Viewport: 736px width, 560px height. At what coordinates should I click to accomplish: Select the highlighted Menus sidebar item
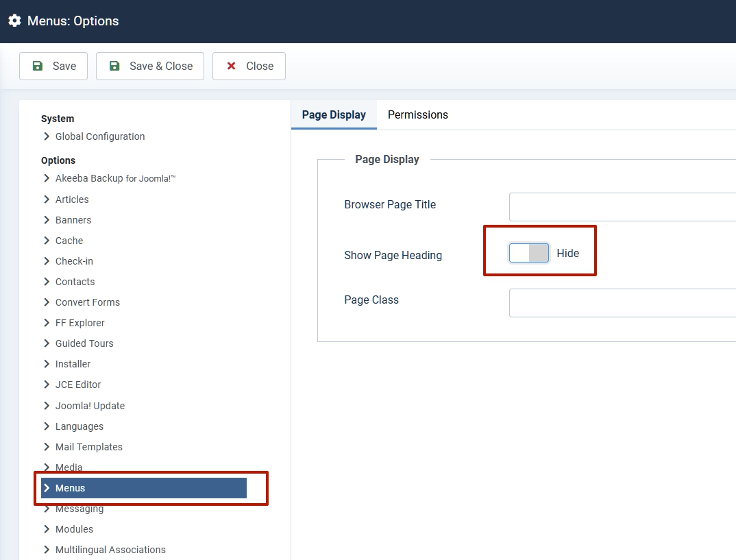coord(143,488)
